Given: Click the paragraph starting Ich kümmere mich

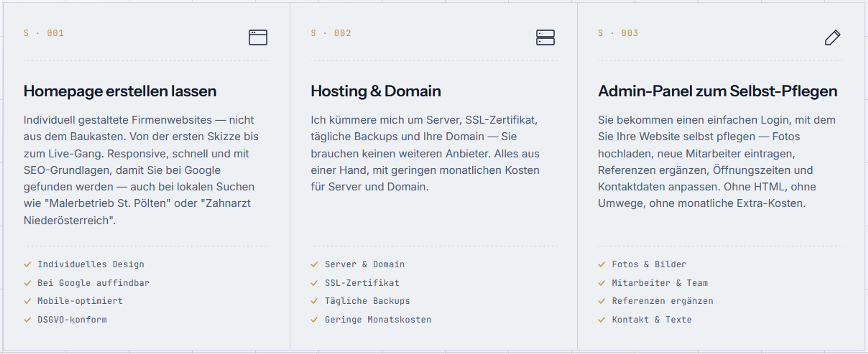Looking at the screenshot, I should coord(425,153).
